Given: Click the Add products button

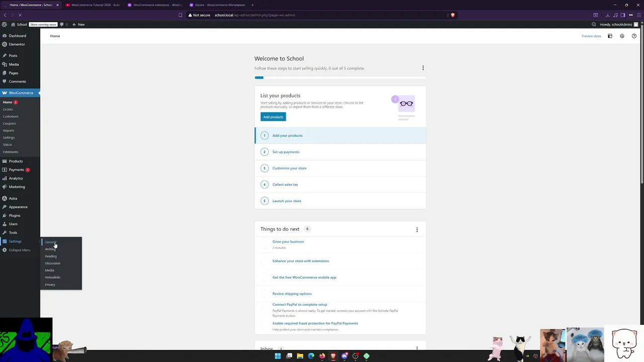Looking at the screenshot, I should pos(273,117).
